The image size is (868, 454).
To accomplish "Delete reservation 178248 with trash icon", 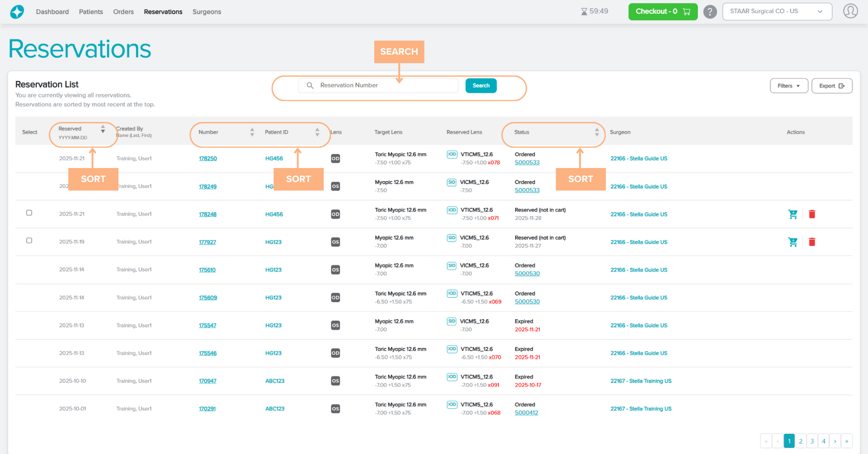I will pos(811,214).
